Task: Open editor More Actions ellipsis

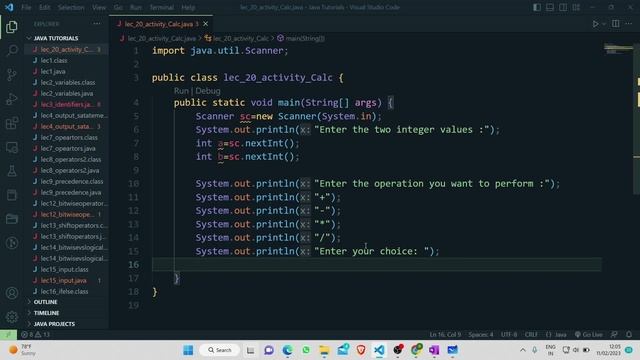Action: [x=629, y=24]
